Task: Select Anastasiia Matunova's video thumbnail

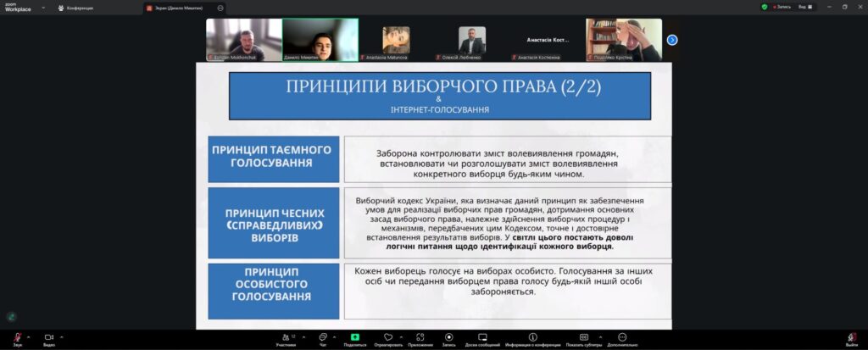Action: click(x=396, y=40)
